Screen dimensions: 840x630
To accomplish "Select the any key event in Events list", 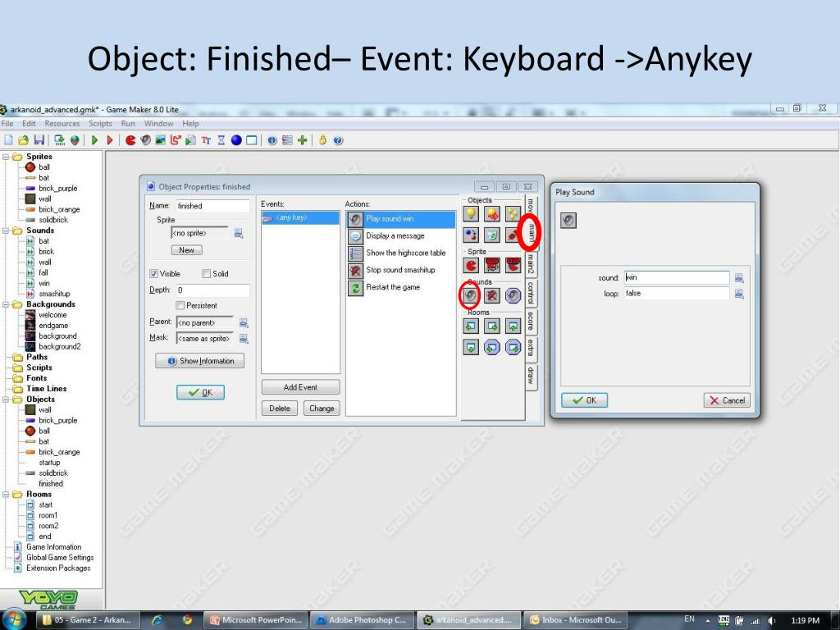I will pyautogui.click(x=300, y=217).
